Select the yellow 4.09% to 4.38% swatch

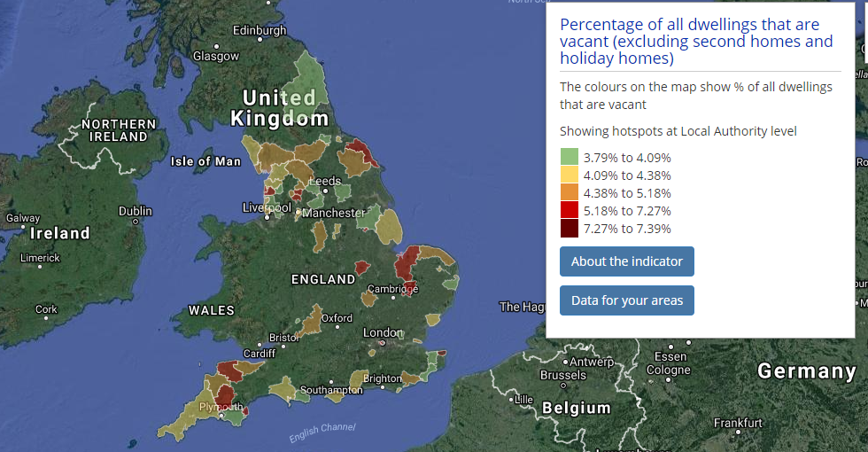pyautogui.click(x=569, y=175)
